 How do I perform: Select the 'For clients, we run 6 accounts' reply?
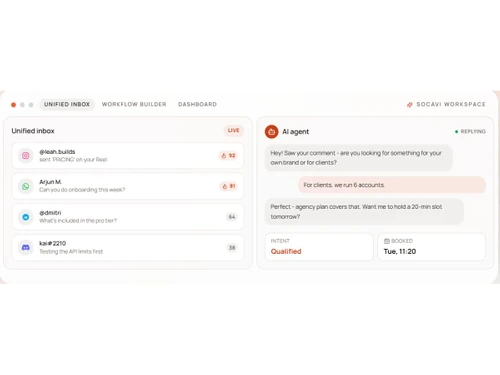392,185
